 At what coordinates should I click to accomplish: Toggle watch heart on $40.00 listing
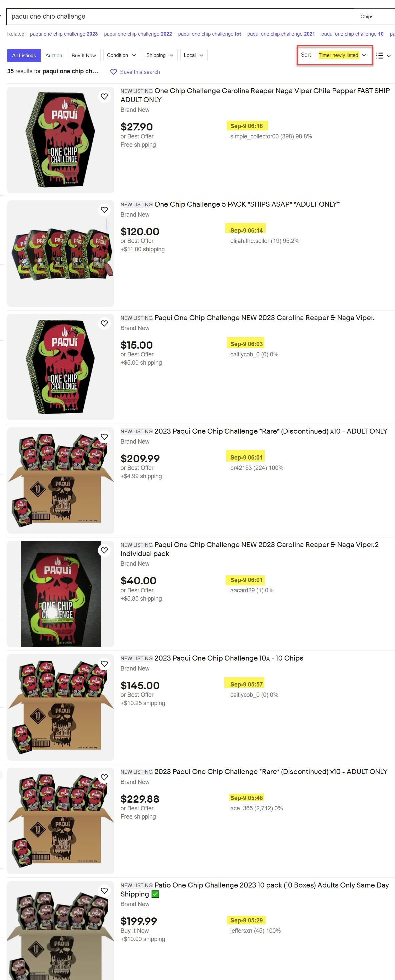point(104,550)
